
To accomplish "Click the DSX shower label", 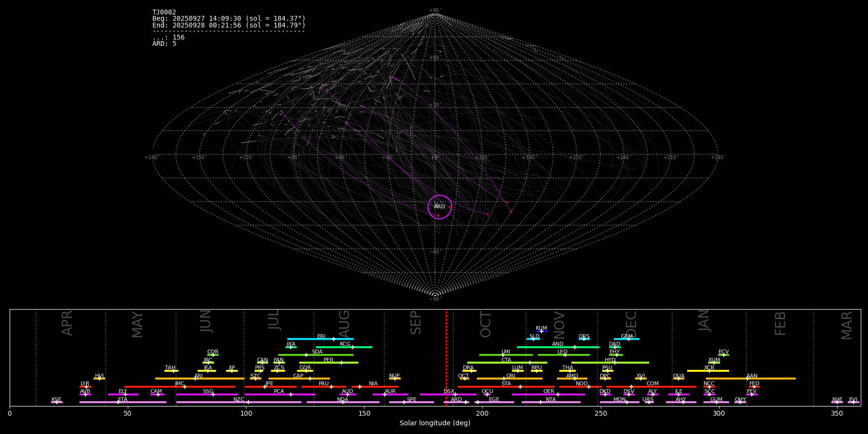I will point(449,392).
